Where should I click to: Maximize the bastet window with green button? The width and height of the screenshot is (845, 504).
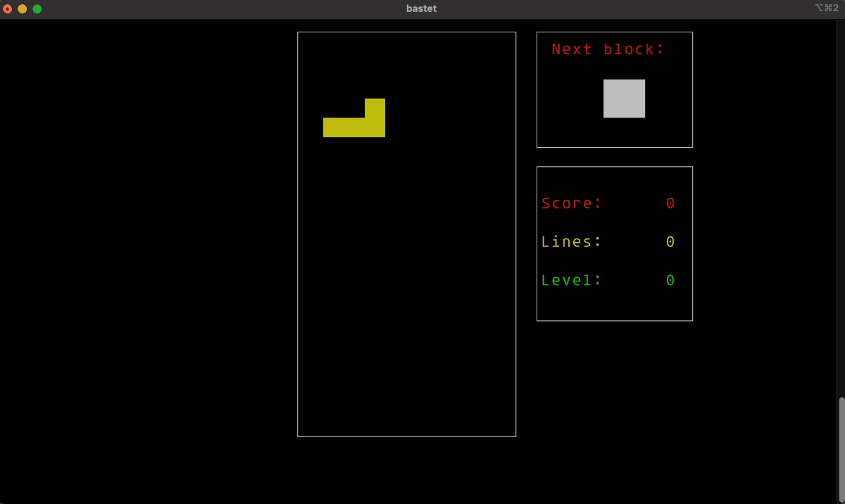click(x=37, y=8)
